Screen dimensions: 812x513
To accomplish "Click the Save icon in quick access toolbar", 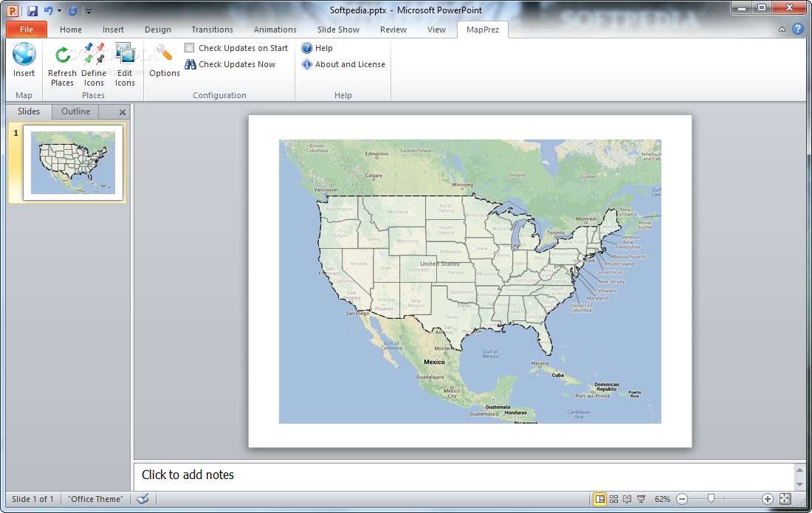I will [32, 10].
